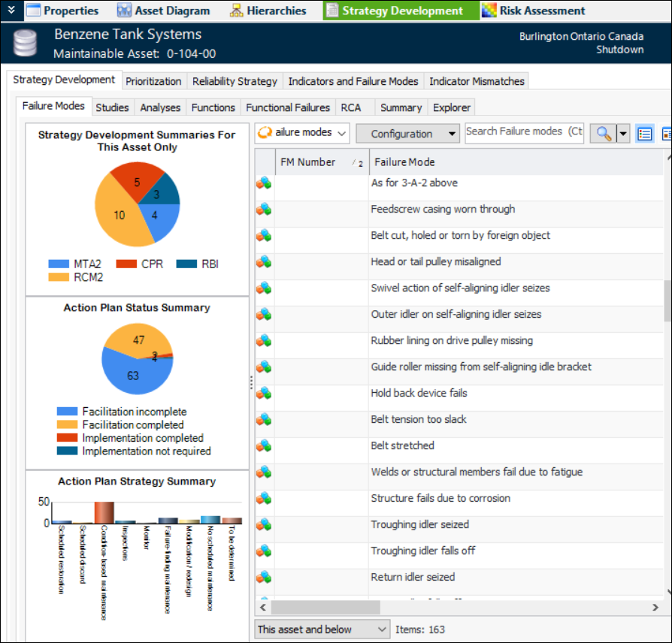Click the Failure Mode column header

pos(511,162)
